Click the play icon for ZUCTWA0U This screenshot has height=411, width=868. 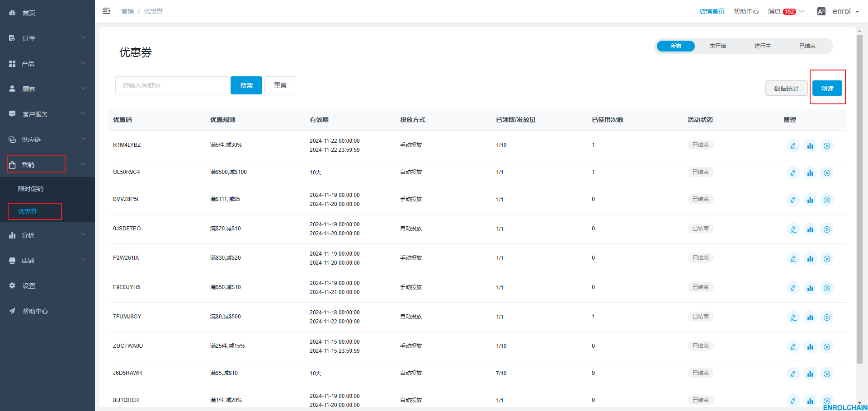827,346
